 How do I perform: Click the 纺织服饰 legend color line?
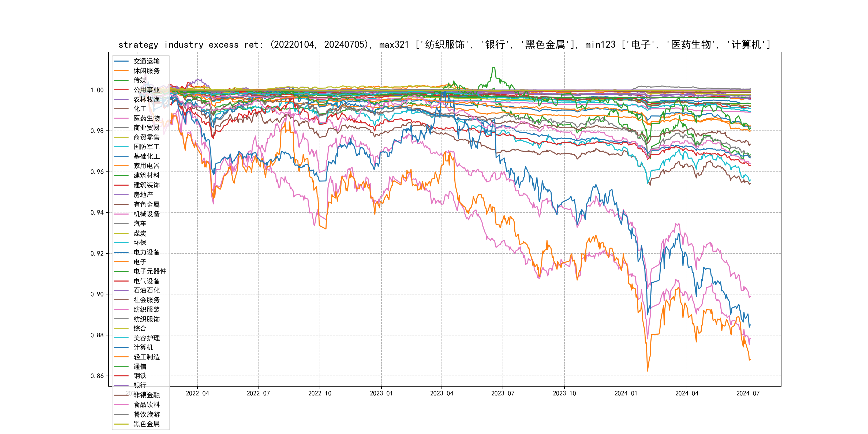pos(121,319)
